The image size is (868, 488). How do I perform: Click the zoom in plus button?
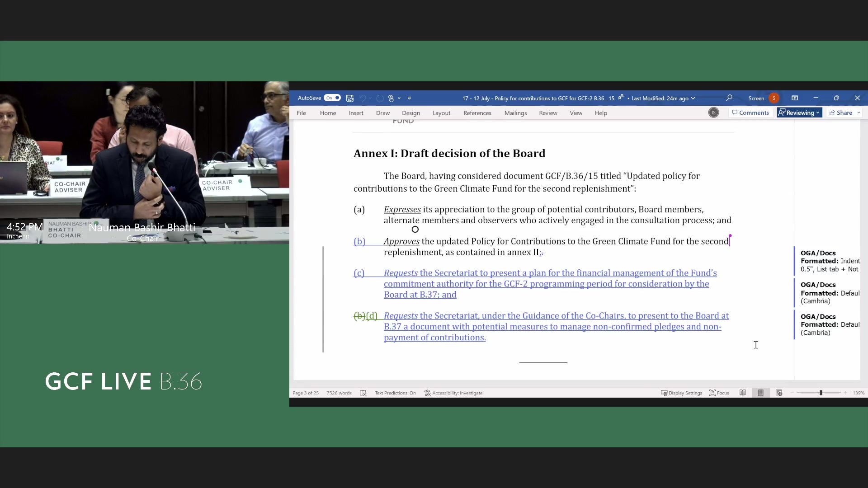[845, 393]
